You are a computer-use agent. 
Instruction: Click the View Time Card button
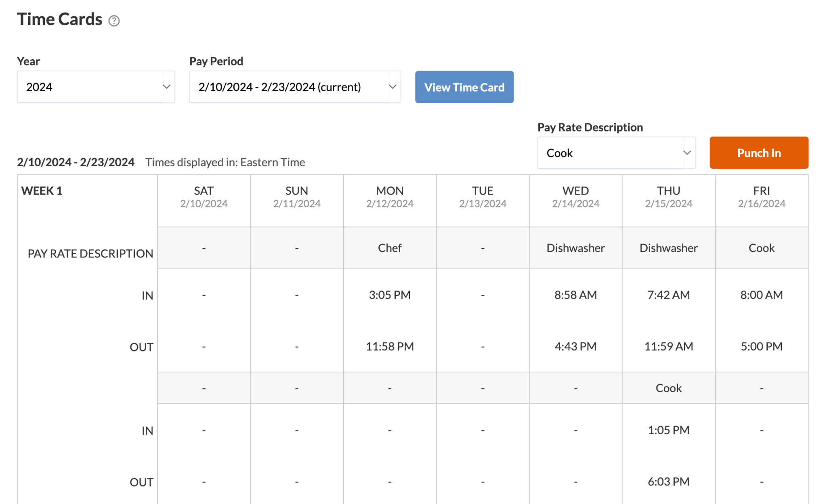click(x=464, y=87)
